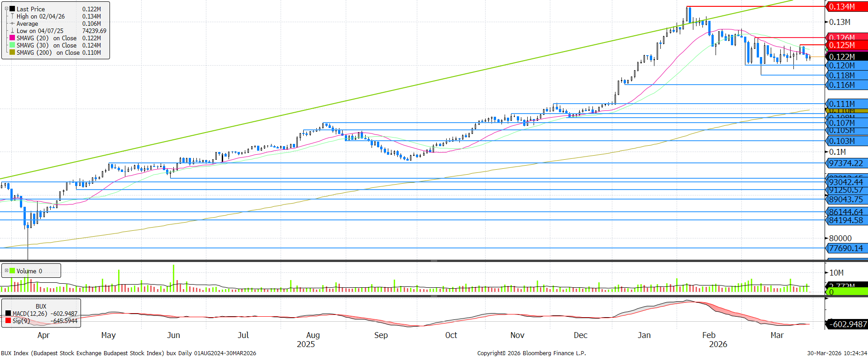Screen dimensions: 868x357
Task: Click the 97374.22 support level label
Action: click(x=846, y=163)
